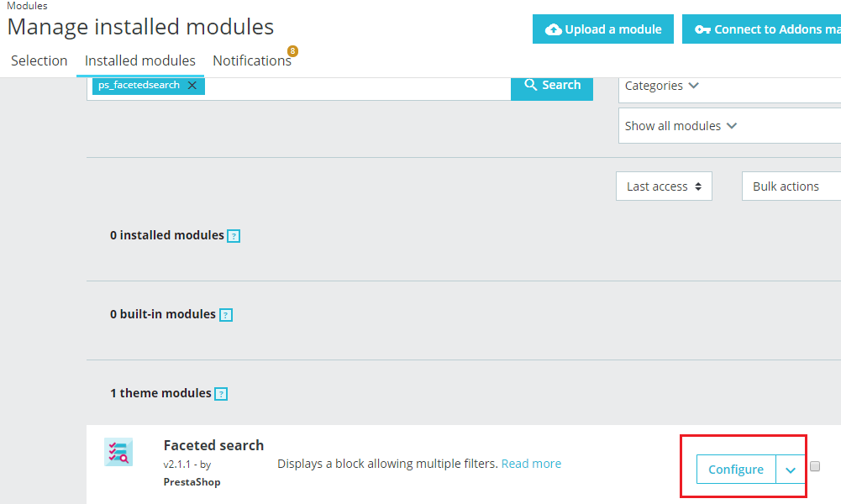Viewport: 841px width, 504px height.
Task: Open the Selection tab
Action: tap(39, 60)
